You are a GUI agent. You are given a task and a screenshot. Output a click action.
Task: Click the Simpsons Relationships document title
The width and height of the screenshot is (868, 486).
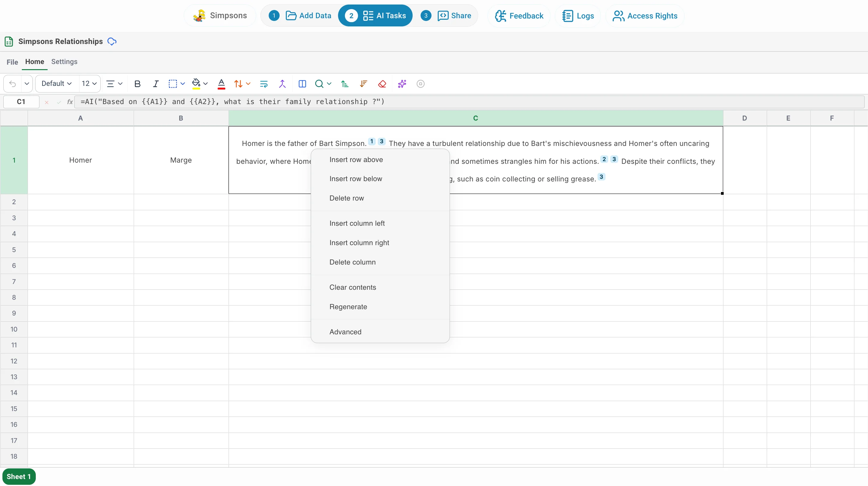(x=61, y=42)
